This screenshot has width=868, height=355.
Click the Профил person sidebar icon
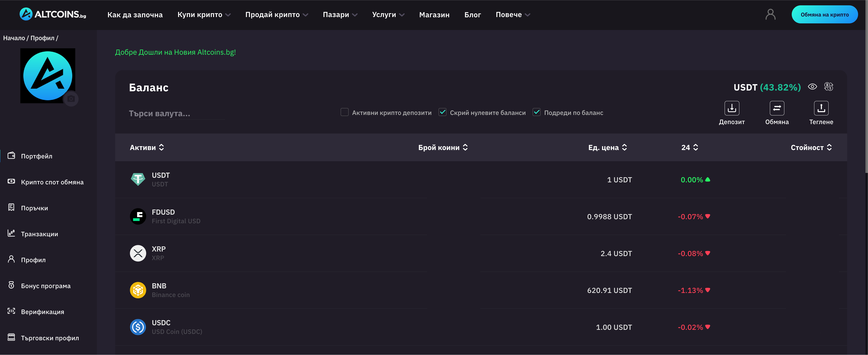11,259
